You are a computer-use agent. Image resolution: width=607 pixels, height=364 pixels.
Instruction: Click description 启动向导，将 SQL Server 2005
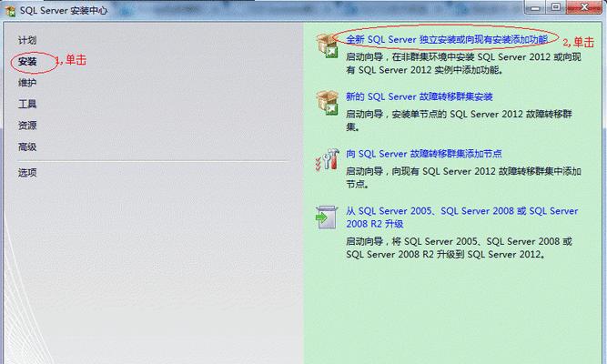tap(459, 248)
